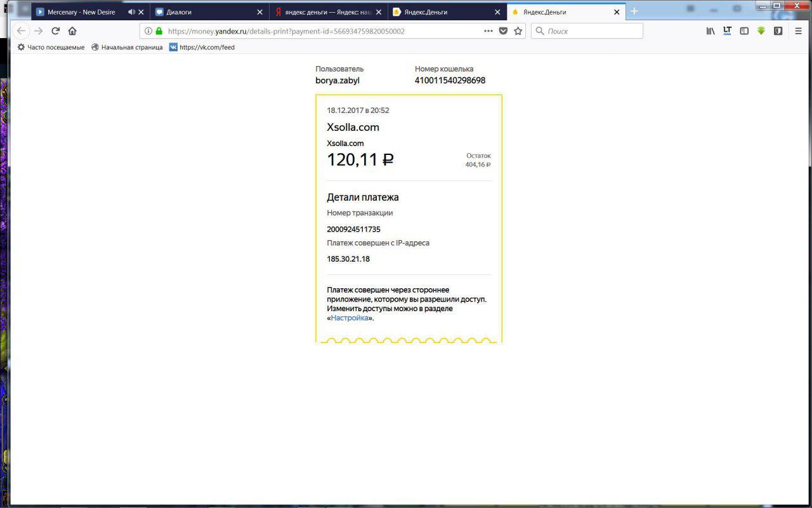The image size is (812, 508).
Task: Close the active Яндекс.Деньги tab
Action: [x=617, y=12]
